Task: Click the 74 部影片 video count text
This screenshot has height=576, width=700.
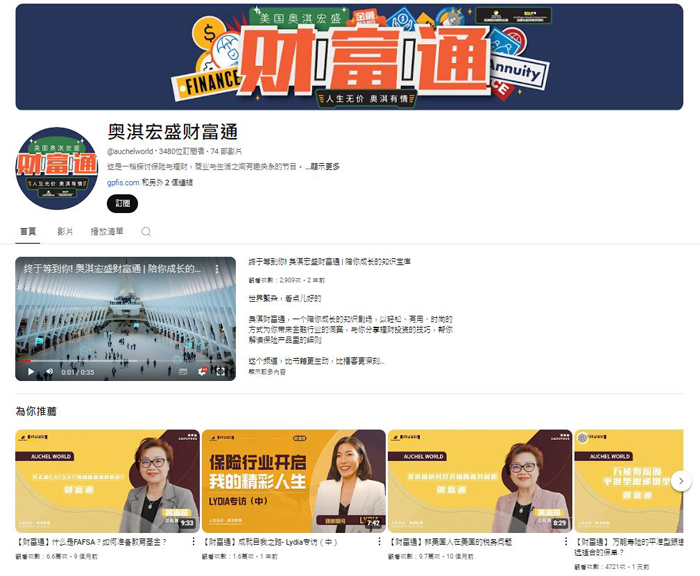Action: (x=226, y=151)
